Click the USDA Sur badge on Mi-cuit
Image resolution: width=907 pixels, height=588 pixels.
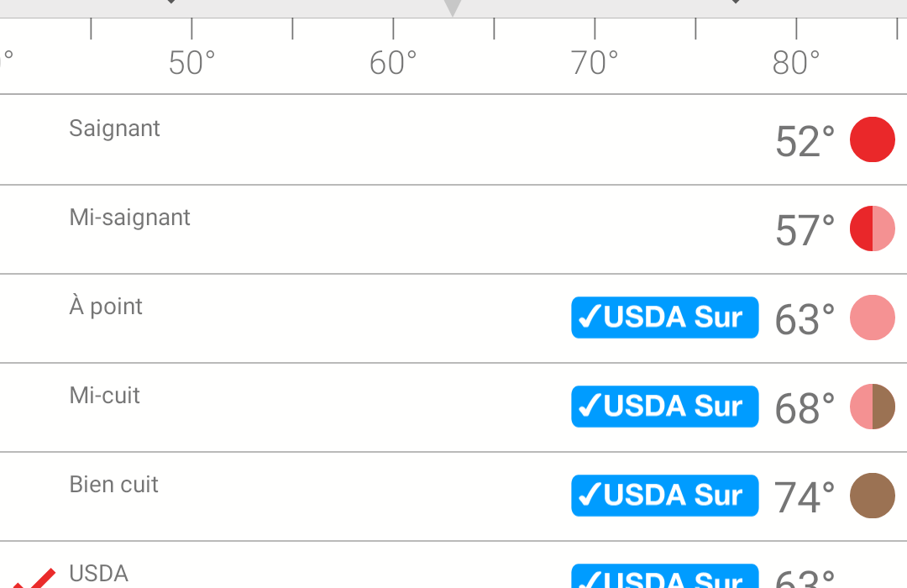[664, 407]
